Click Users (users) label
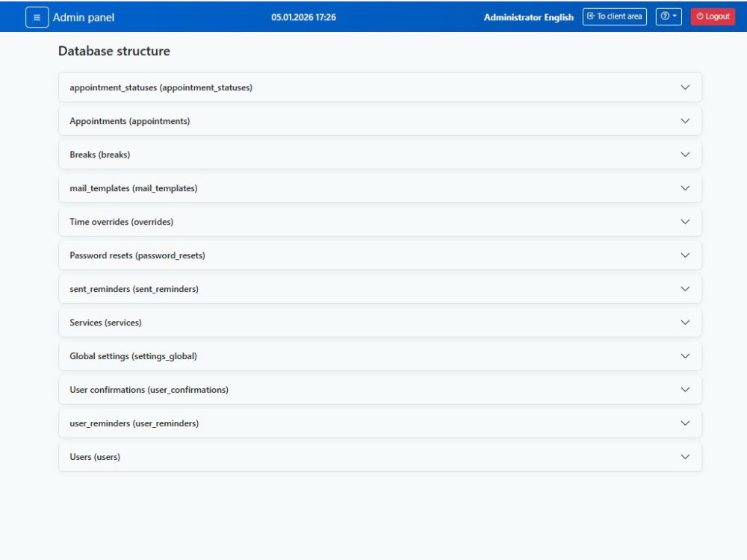This screenshot has height=560, width=747. (x=95, y=457)
